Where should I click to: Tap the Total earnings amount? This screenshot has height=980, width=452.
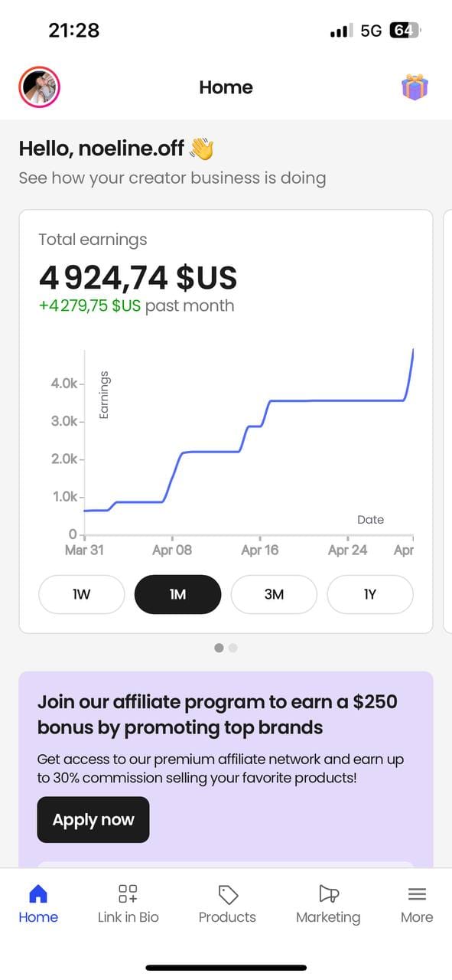pyautogui.click(x=138, y=277)
